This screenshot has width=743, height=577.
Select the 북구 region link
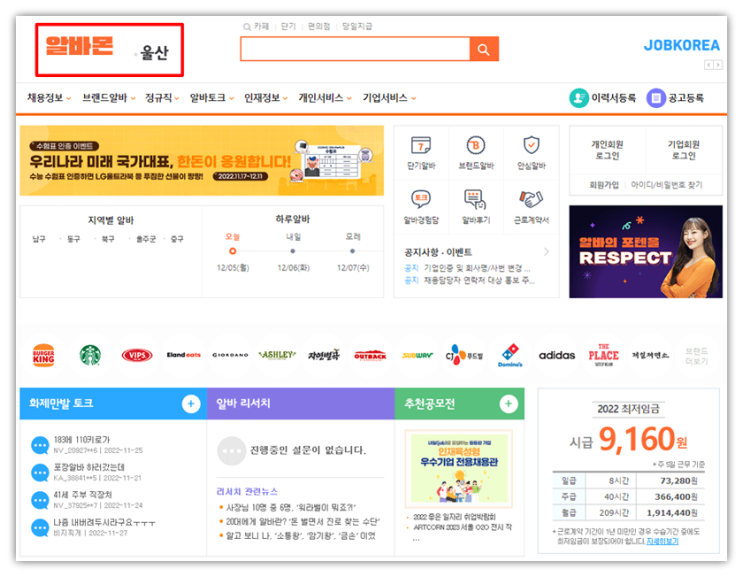point(108,239)
